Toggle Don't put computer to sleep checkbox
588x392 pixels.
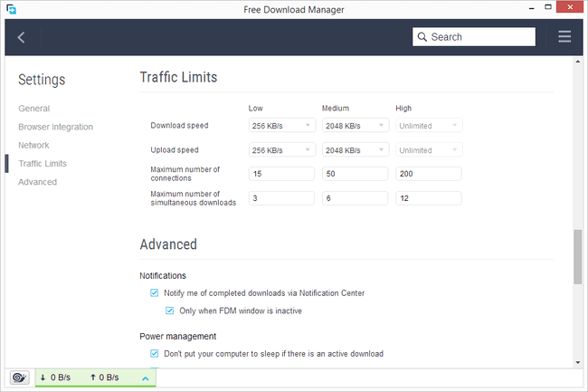154,353
